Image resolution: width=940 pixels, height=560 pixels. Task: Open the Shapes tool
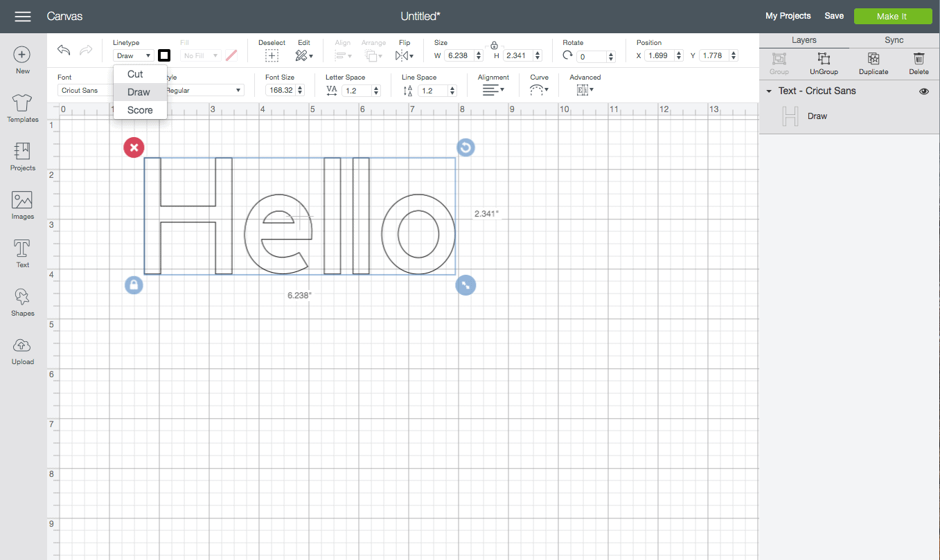tap(22, 302)
